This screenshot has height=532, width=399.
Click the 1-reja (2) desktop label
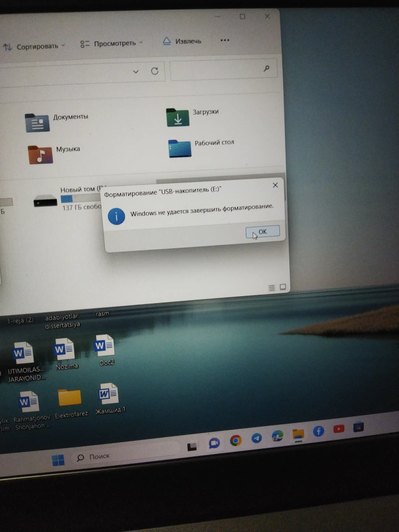click(20, 321)
